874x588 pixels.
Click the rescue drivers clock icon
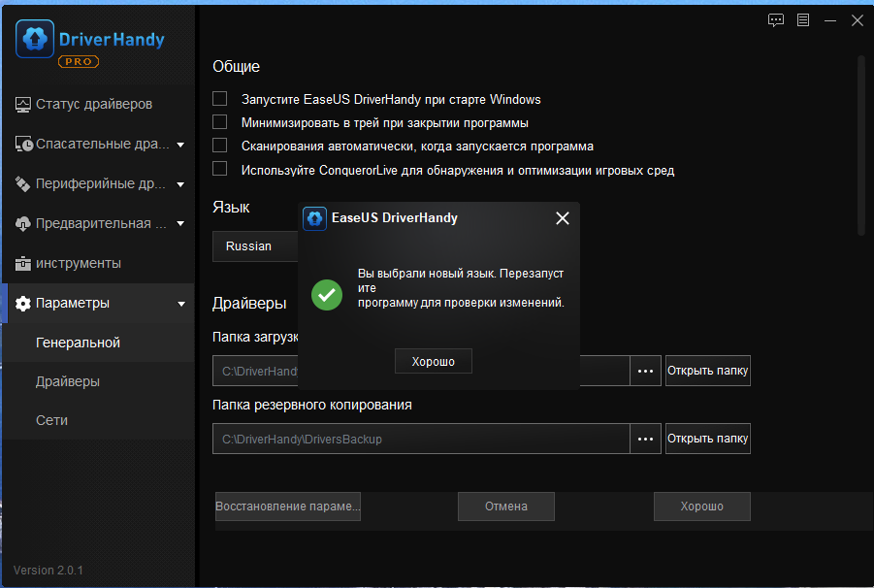[23, 145]
